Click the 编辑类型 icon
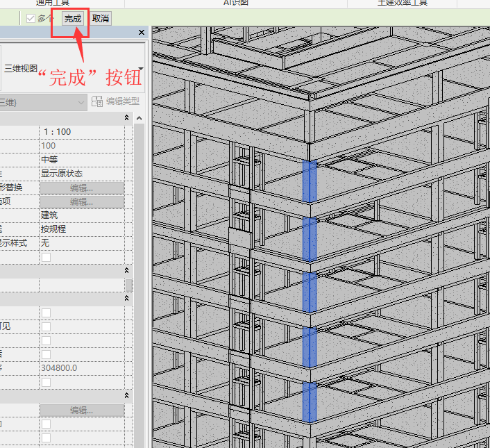The image size is (490, 448). 97,101
